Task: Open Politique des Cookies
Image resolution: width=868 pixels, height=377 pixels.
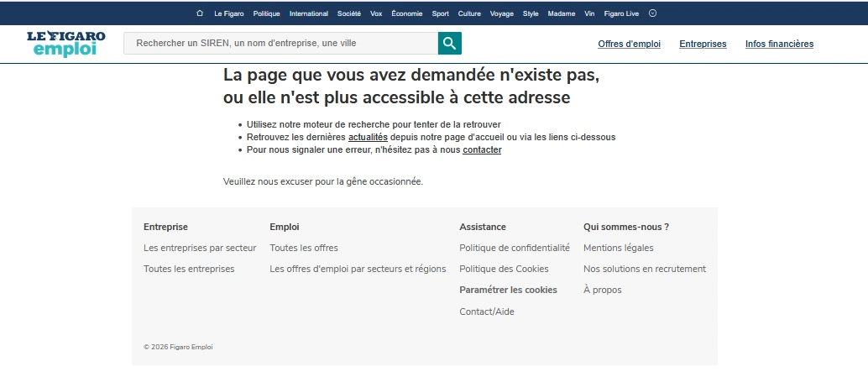Action: pyautogui.click(x=504, y=269)
